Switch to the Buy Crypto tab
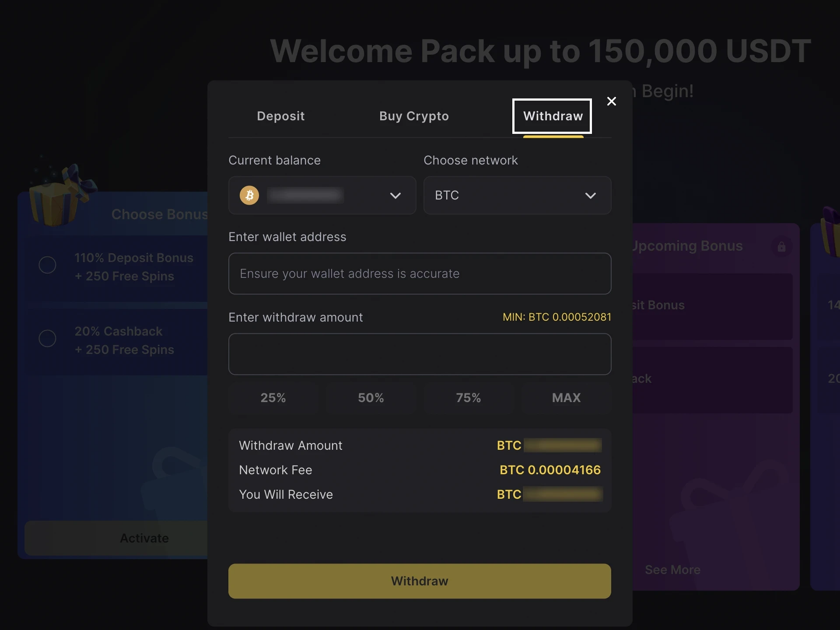Screen dimensions: 840x630 point(413,116)
